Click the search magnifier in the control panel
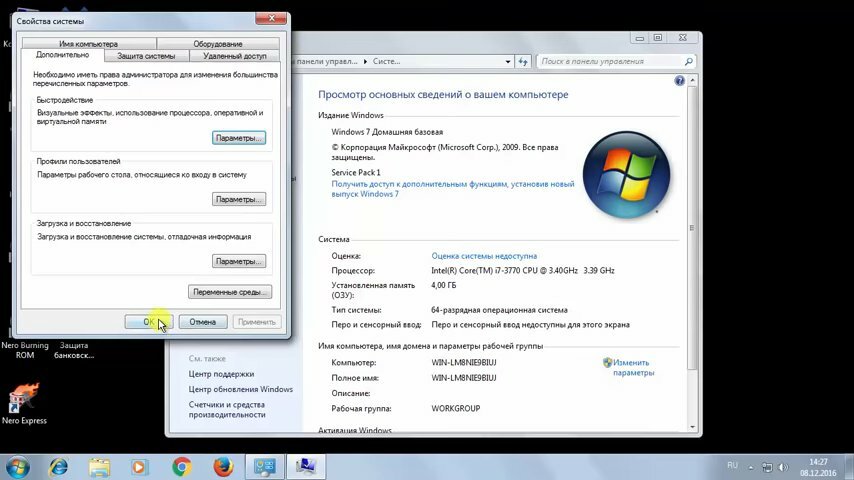 [x=688, y=62]
